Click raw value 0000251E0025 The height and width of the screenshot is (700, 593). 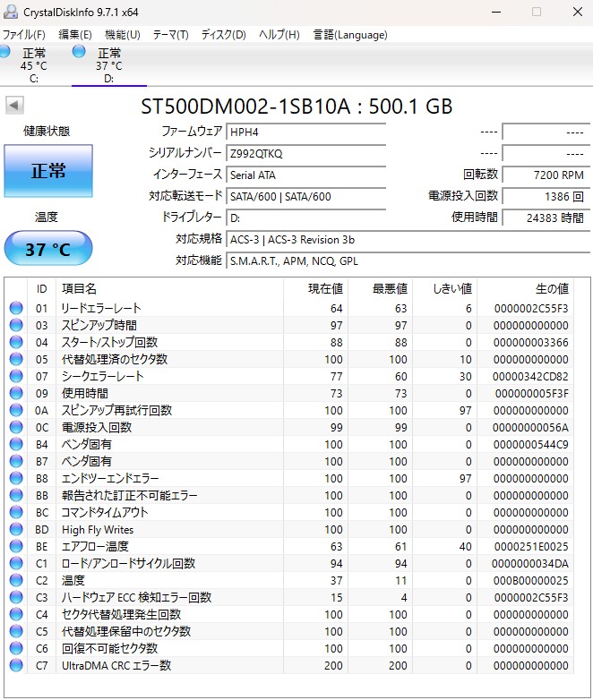[531, 546]
